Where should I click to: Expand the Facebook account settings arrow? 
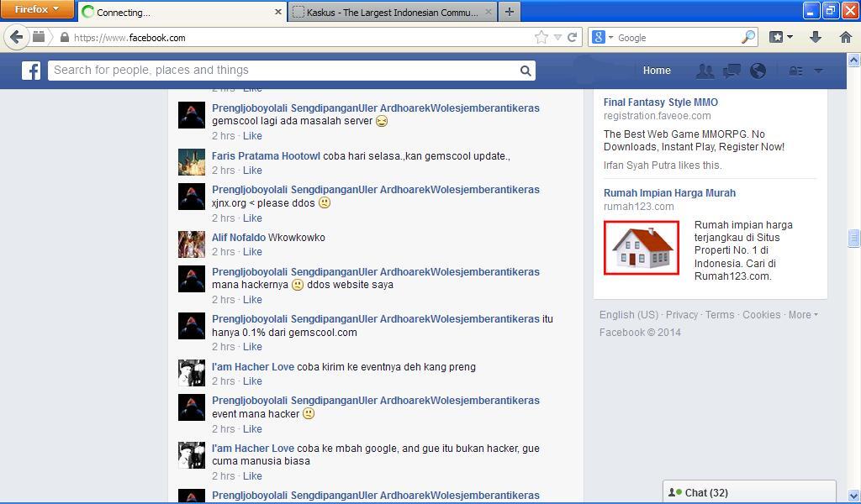[x=818, y=71]
